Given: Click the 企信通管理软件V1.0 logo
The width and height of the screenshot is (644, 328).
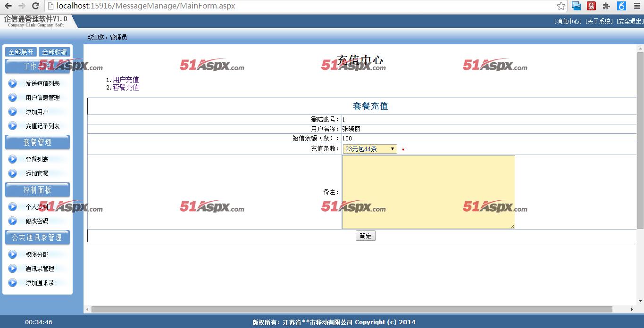Looking at the screenshot, I should pyautogui.click(x=36, y=21).
